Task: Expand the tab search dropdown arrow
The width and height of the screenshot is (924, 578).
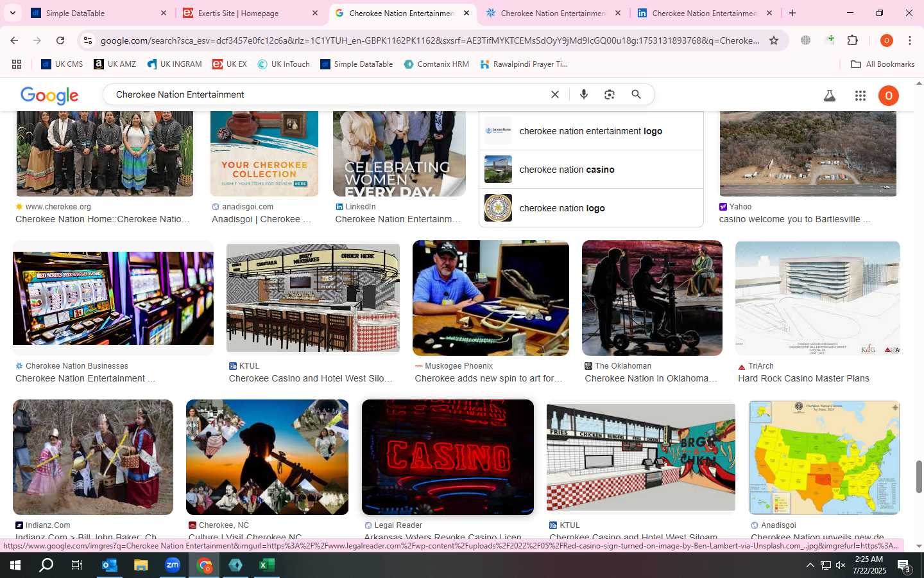Action: click(12, 13)
